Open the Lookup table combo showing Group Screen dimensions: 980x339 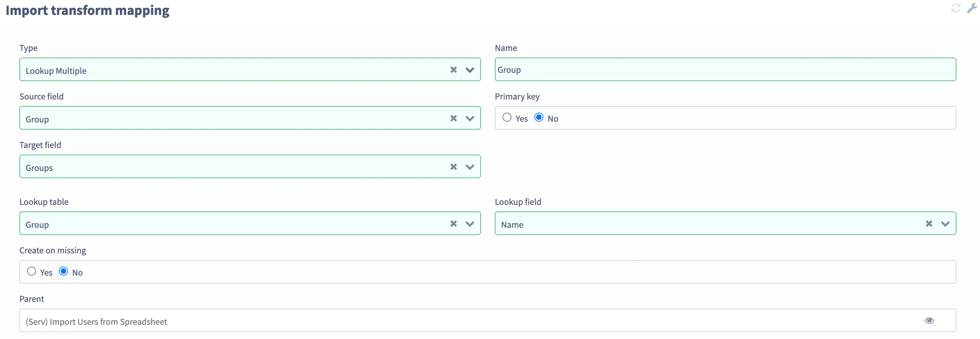(x=250, y=223)
